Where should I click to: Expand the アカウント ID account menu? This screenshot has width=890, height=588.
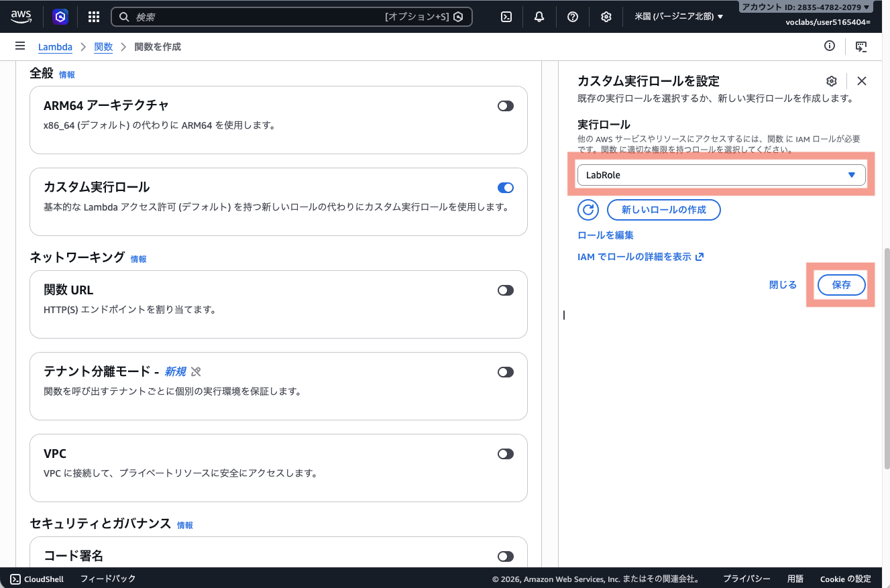pyautogui.click(x=806, y=7)
